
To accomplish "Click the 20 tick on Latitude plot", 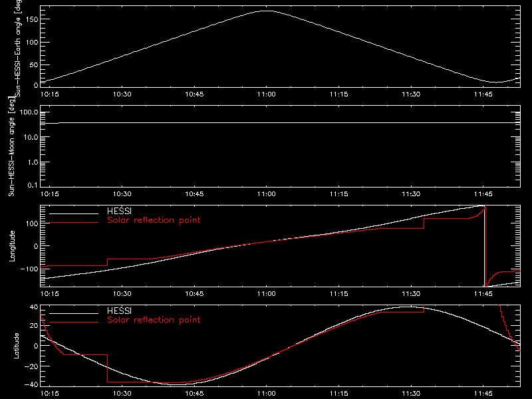I will [x=34, y=326].
